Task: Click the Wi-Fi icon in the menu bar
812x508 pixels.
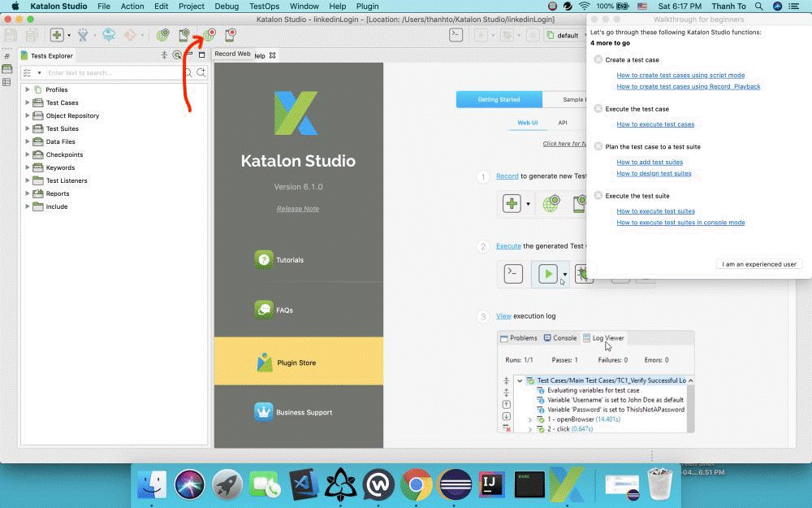Action: [x=584, y=7]
